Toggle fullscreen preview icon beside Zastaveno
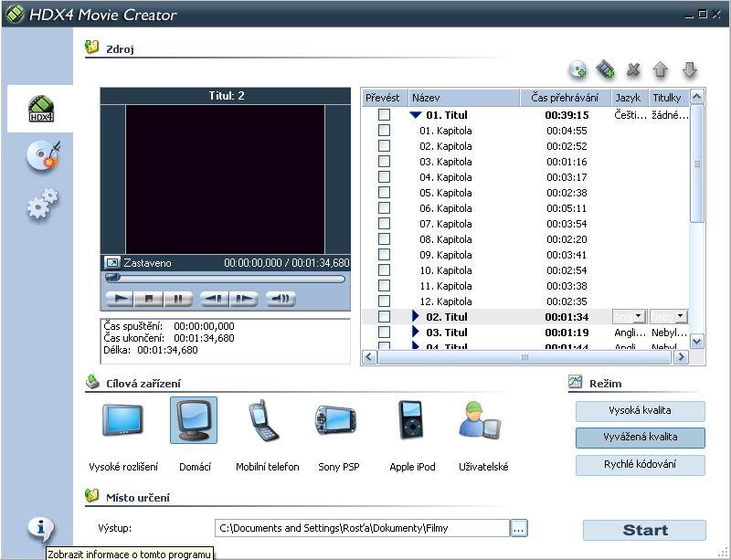The image size is (731, 560). tap(111, 263)
